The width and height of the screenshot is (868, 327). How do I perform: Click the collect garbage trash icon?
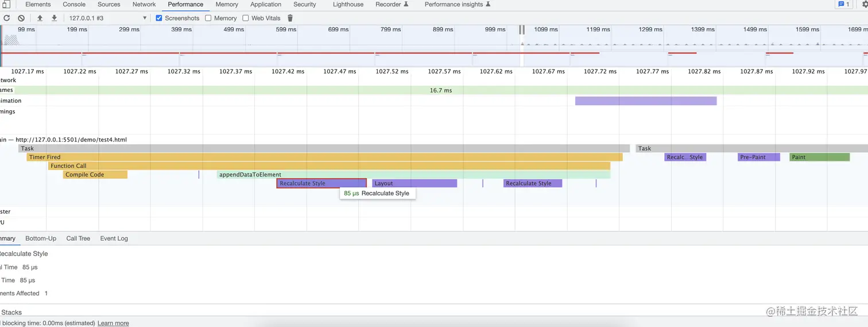pyautogui.click(x=290, y=18)
